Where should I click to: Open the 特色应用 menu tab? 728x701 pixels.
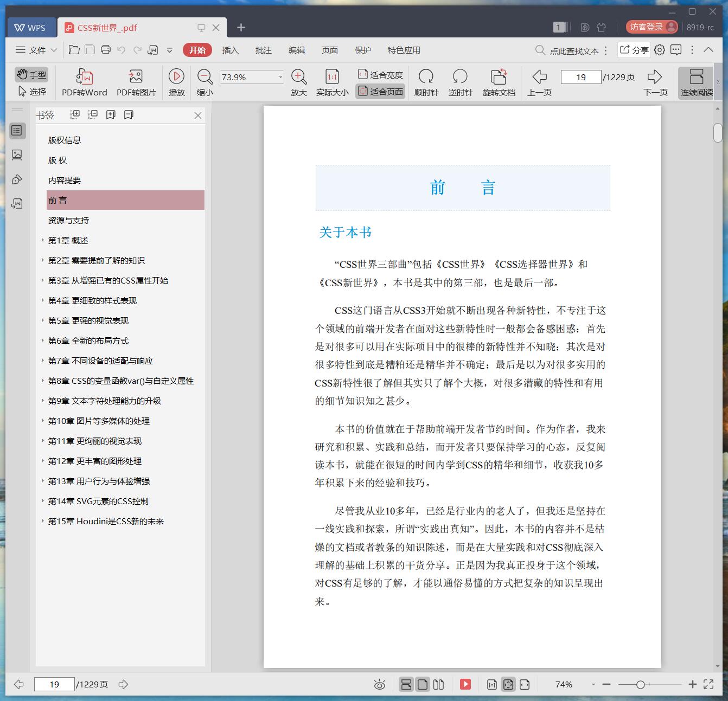(403, 50)
